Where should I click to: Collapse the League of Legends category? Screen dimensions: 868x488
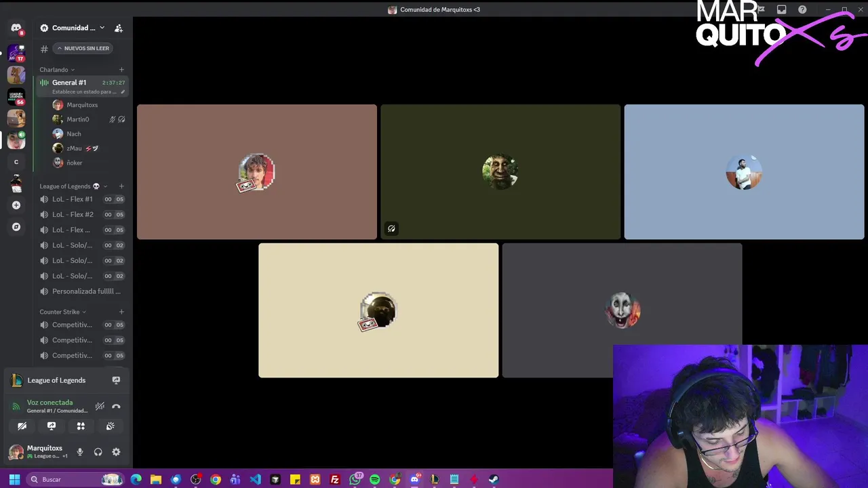coord(73,186)
